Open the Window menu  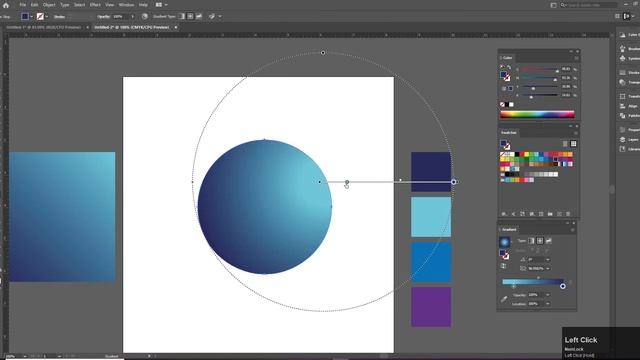tap(127, 5)
